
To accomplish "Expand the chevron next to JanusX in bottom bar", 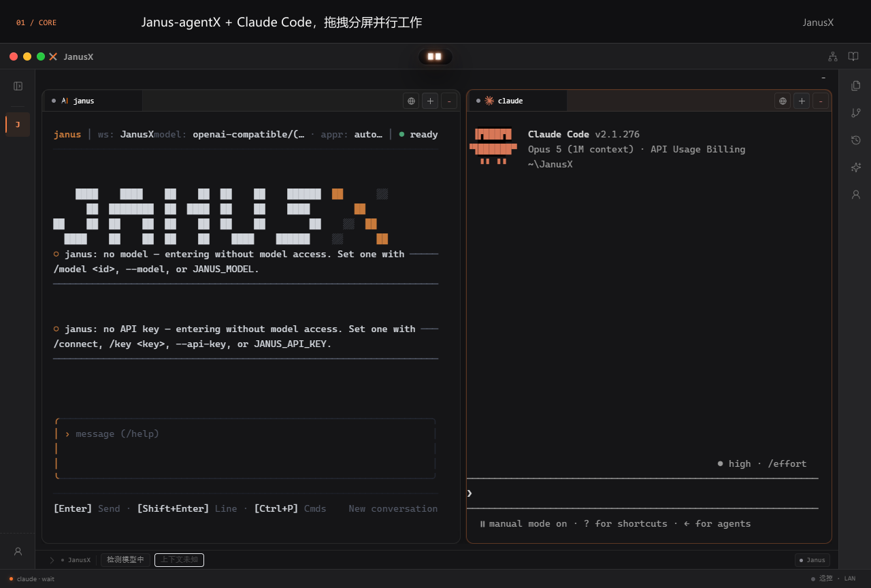I will point(52,560).
